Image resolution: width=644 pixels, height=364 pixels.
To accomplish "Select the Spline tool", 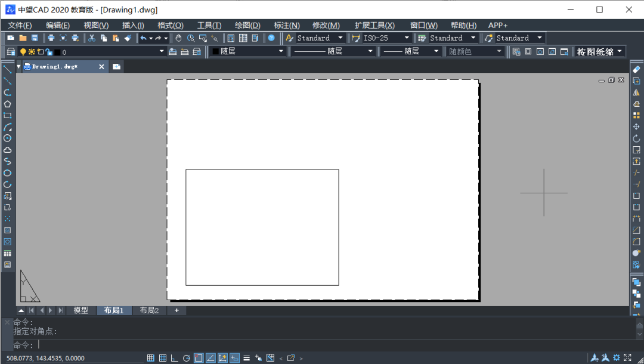I will pos(7,162).
